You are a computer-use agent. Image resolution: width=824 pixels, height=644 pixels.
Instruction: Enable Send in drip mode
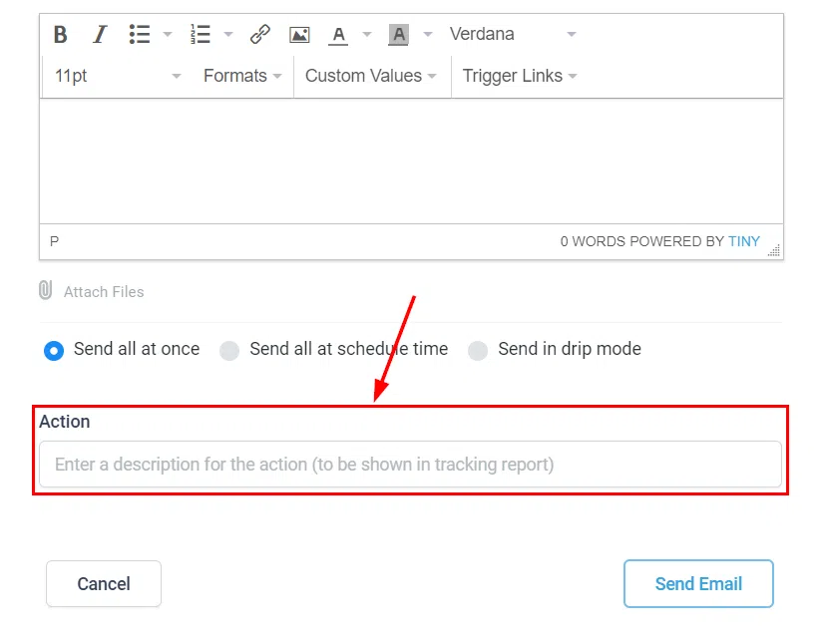tap(478, 350)
